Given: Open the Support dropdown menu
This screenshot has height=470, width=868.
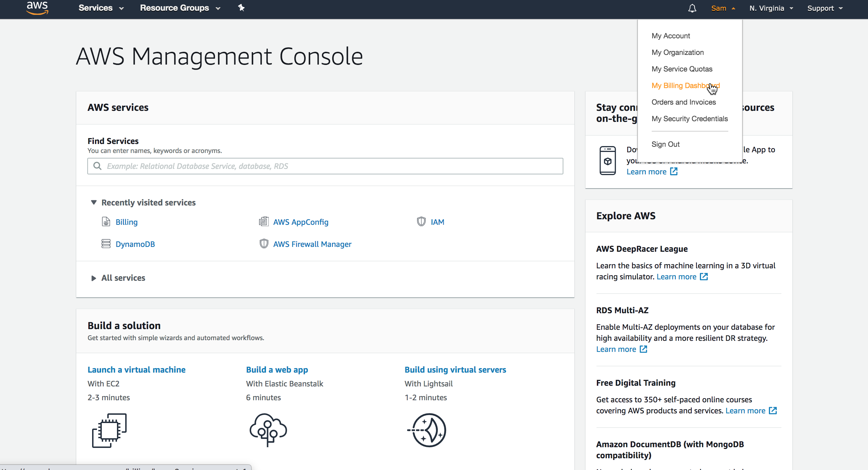Looking at the screenshot, I should tap(825, 8).
